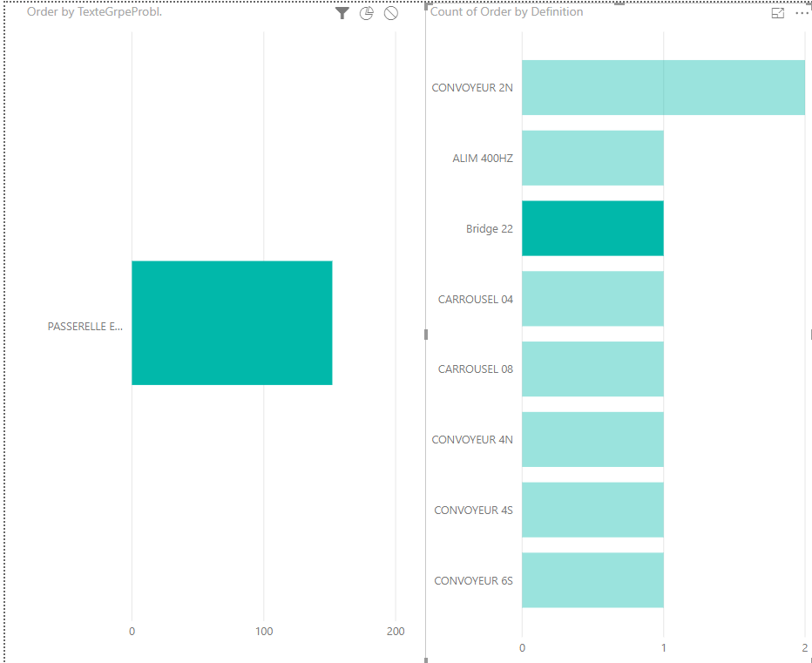The image size is (812, 663).
Task: Click the "CONVOYEUR 4N" axis label
Action: [x=472, y=439]
